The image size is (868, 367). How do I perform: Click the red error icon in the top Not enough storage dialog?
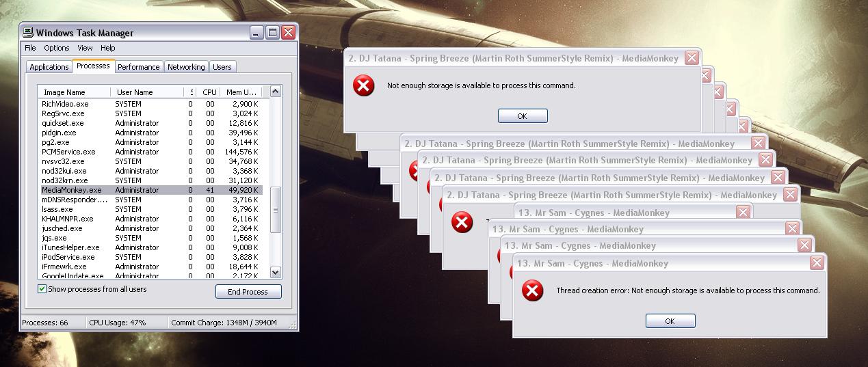click(363, 85)
